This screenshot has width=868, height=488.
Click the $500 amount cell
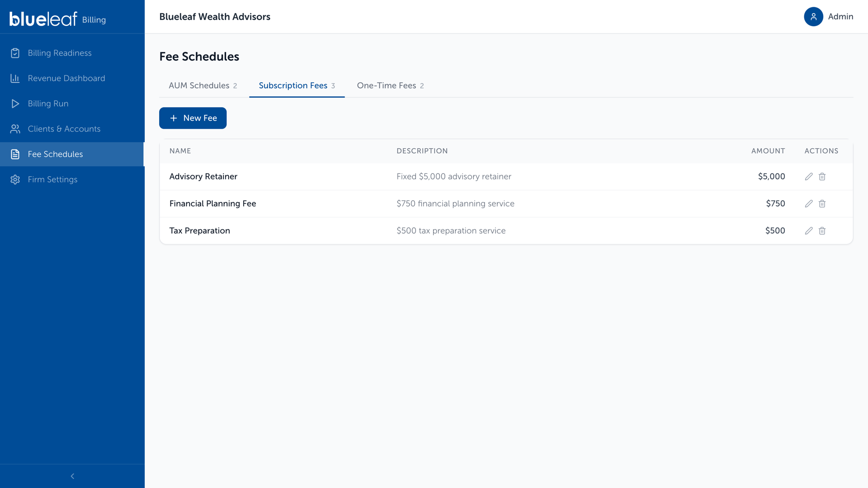[775, 231]
